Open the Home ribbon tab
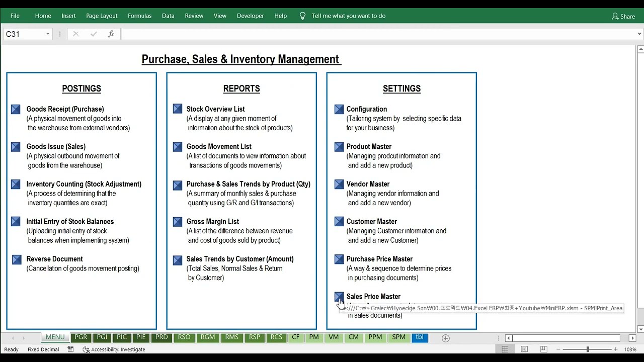 (43, 16)
